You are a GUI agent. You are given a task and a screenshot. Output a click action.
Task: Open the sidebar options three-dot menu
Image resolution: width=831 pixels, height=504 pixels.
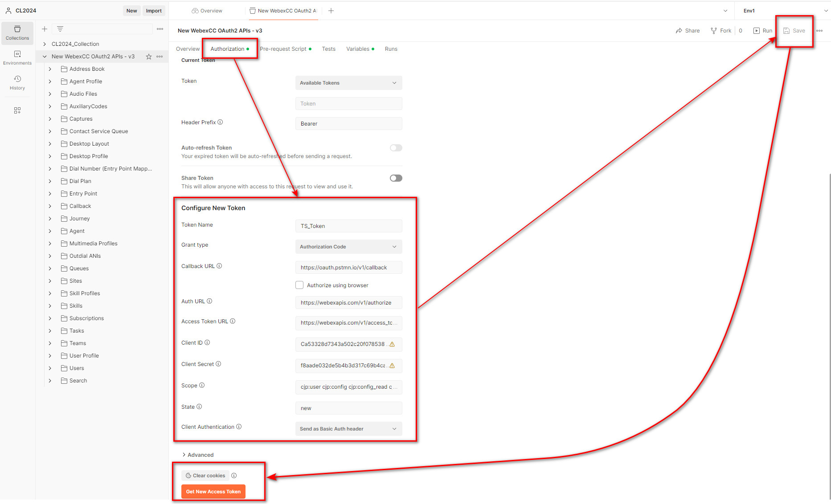(160, 29)
